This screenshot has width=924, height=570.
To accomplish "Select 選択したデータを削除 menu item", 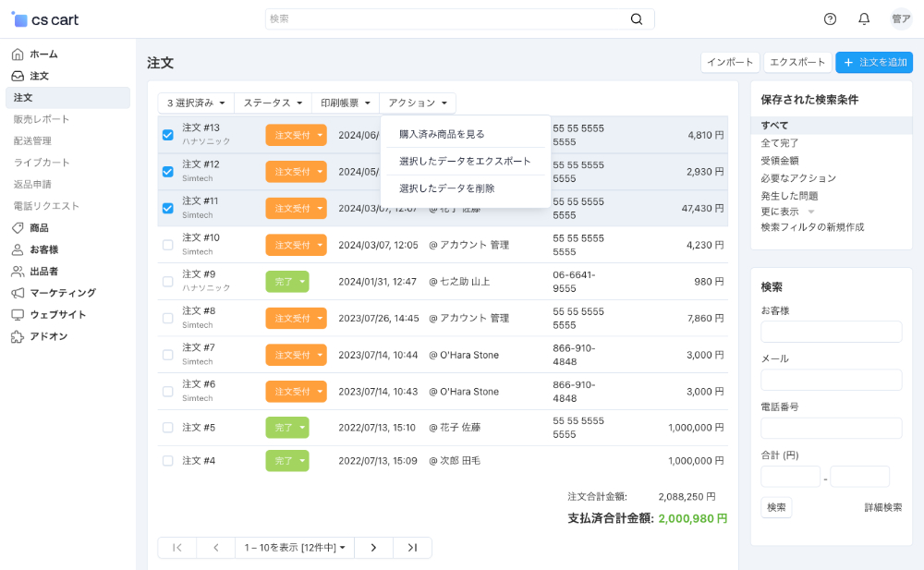I will pos(446,188).
